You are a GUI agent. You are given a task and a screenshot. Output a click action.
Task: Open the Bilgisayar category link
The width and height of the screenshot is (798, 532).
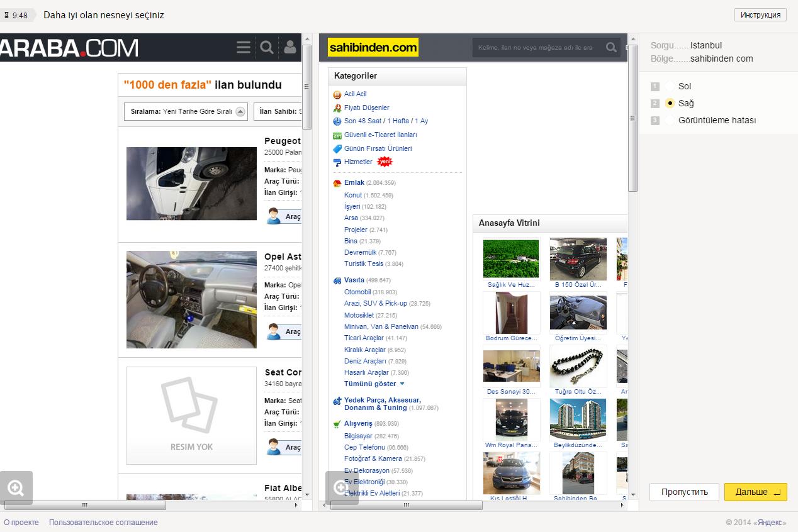358,436
